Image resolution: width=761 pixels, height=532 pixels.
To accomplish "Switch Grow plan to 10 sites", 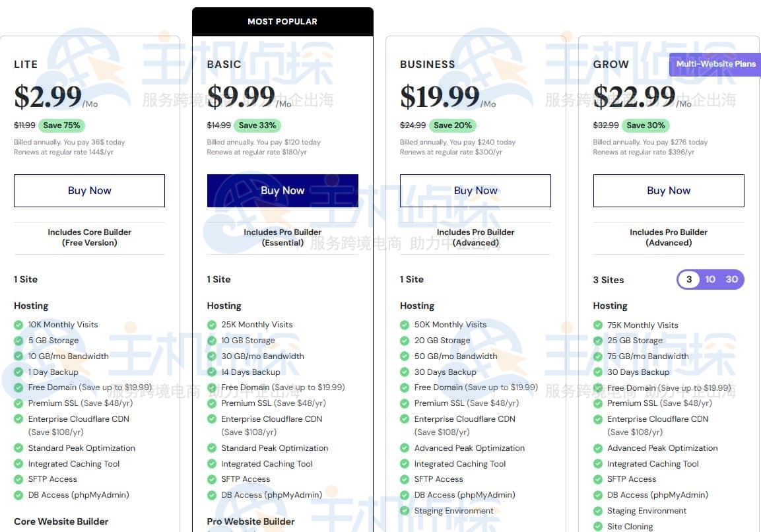I will [x=710, y=279].
